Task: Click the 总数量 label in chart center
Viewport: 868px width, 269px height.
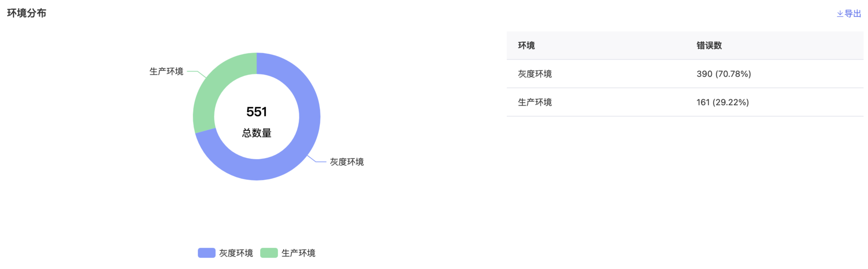Action: click(257, 133)
